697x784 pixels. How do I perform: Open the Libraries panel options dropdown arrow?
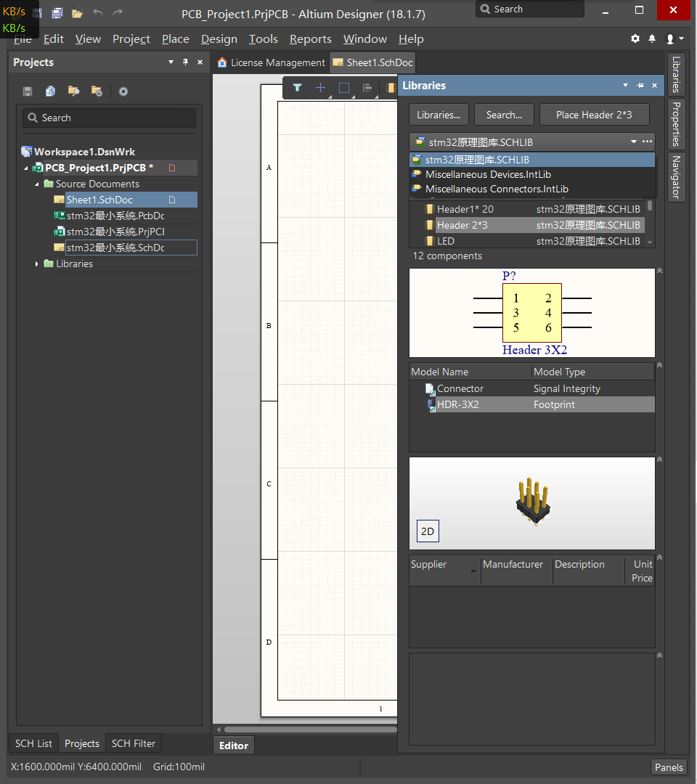tap(626, 86)
